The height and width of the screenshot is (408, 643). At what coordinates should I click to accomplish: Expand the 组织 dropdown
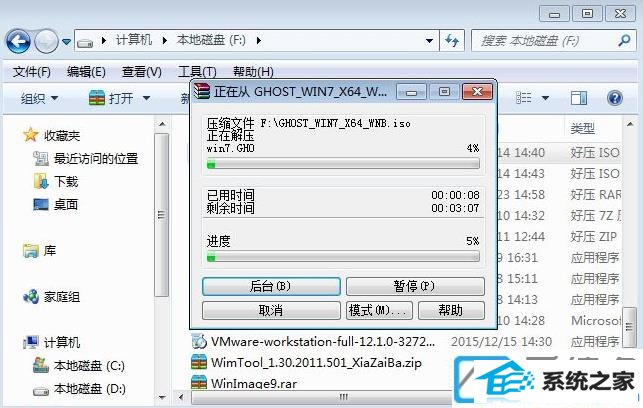coord(39,98)
